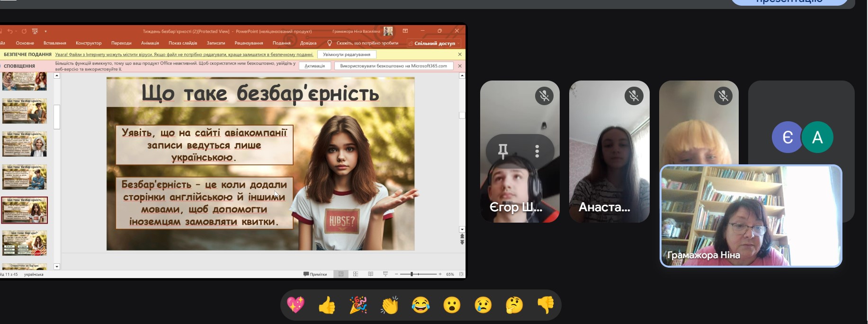Send the clapping hands reaction

click(x=389, y=305)
